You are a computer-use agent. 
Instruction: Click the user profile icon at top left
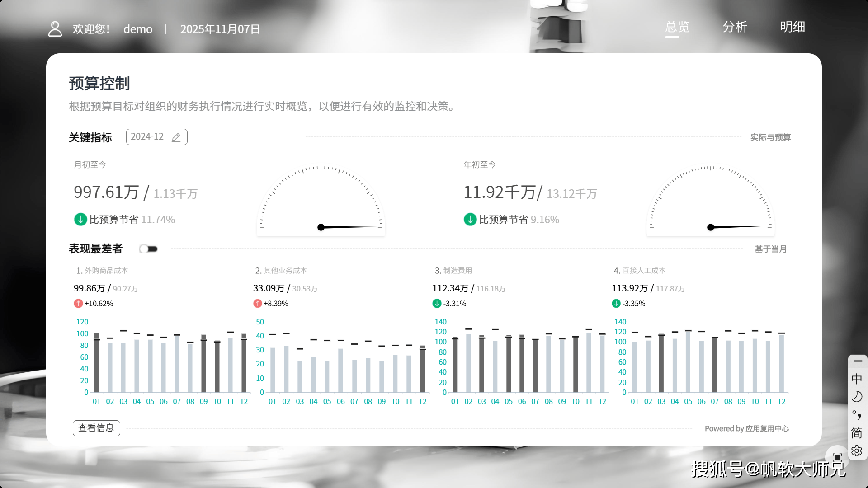pos(55,28)
